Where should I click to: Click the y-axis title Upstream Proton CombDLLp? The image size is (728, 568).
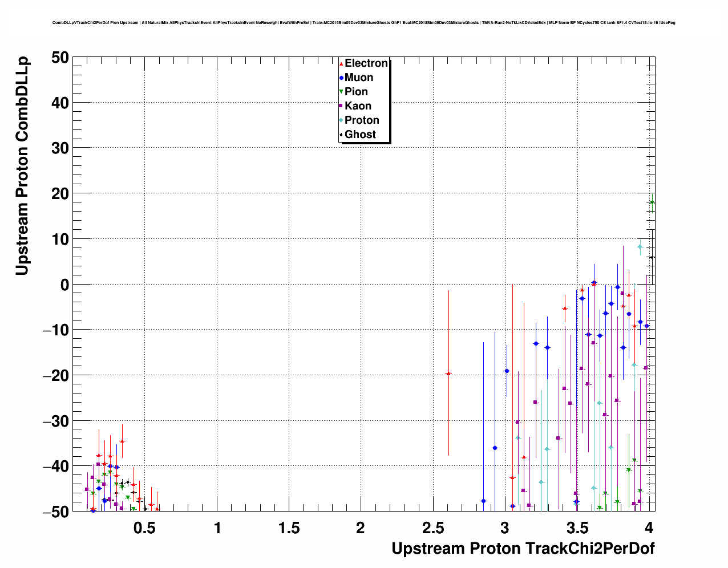[x=22, y=166]
